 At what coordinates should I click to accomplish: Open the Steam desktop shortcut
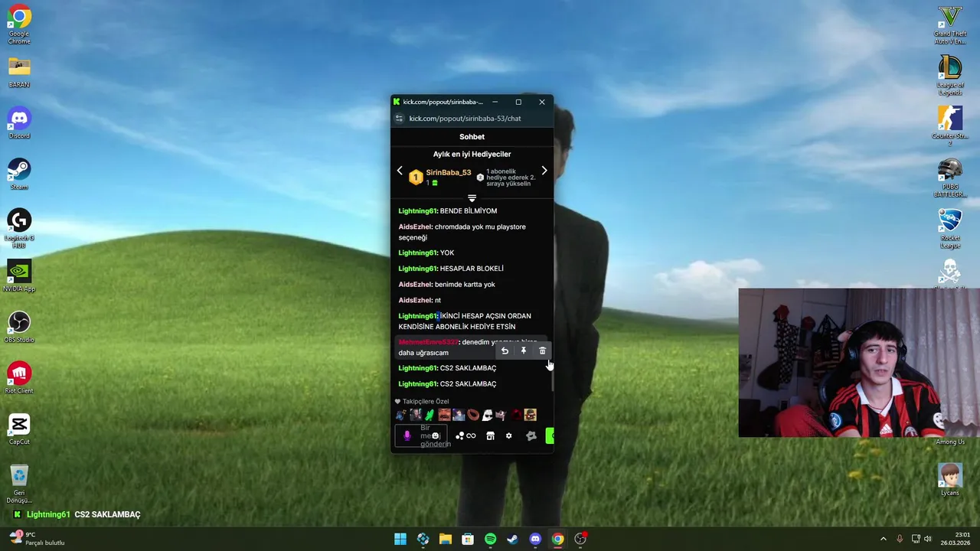click(x=19, y=174)
